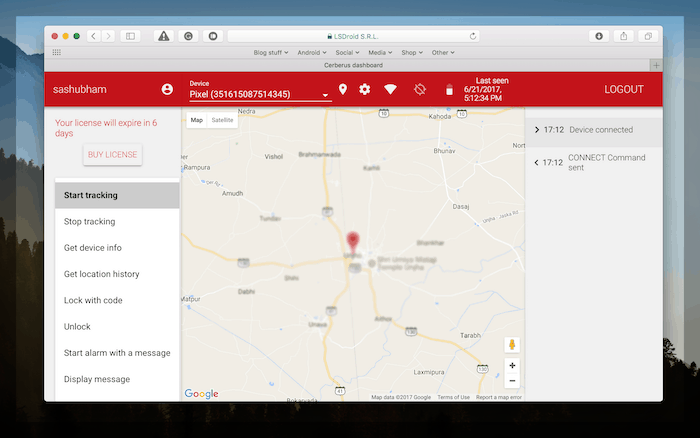Click the BUY LICENSE button

tap(112, 154)
